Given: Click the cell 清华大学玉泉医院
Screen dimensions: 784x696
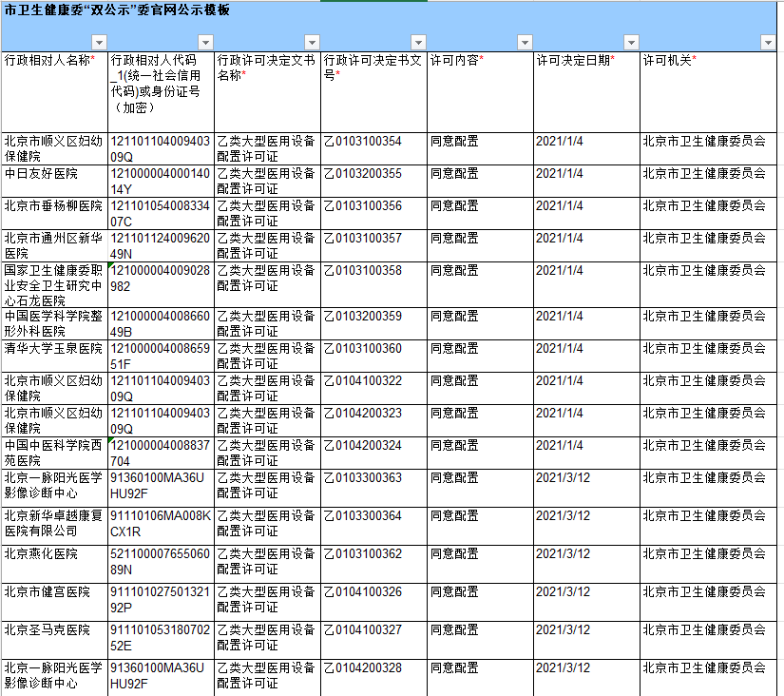Looking at the screenshot, I should coord(54,357).
